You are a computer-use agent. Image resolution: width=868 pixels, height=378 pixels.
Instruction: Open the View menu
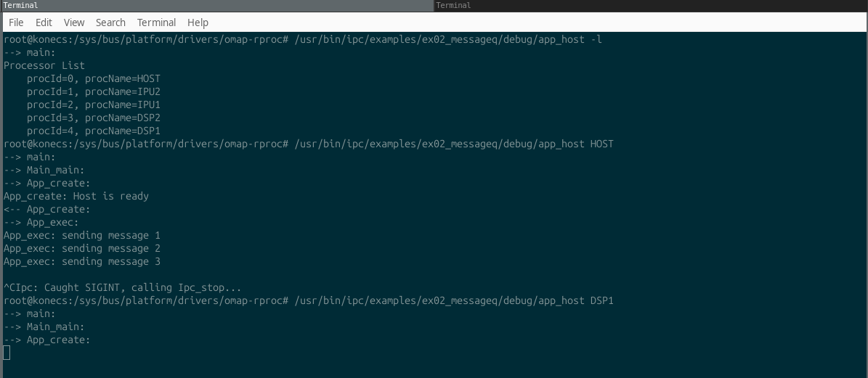[73, 22]
